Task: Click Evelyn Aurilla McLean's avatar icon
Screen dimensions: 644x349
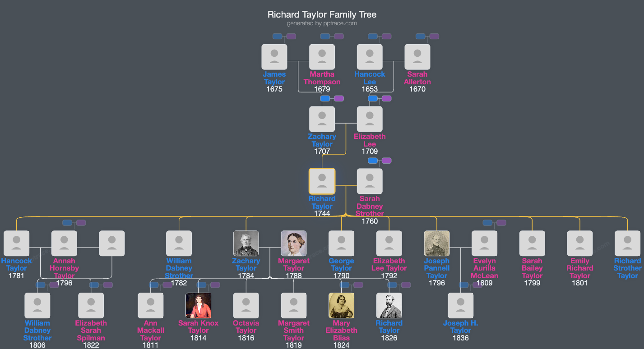Action: 484,243
